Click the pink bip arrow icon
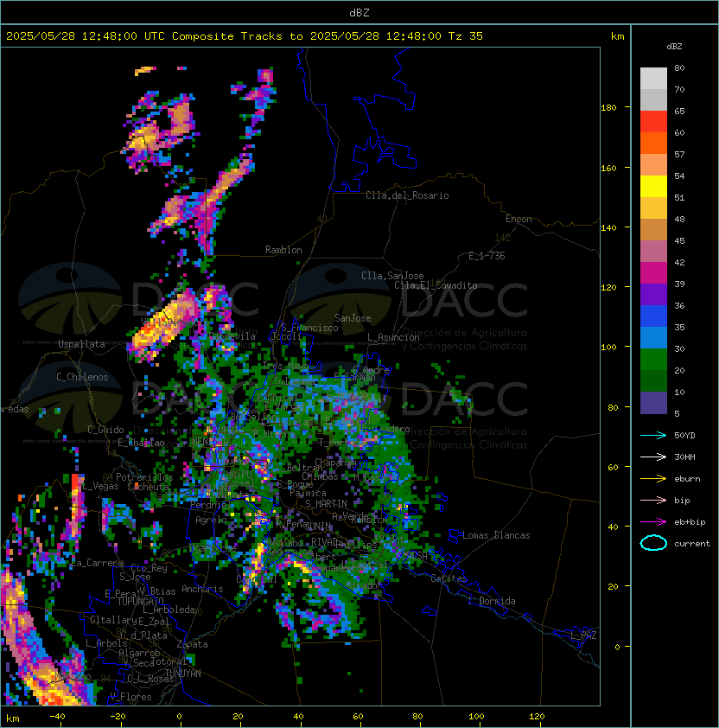 pos(653,501)
